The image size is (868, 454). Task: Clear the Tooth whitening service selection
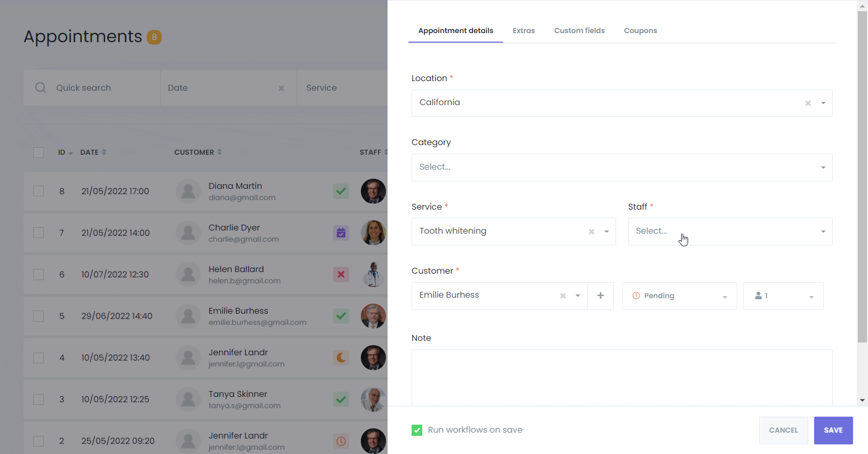click(591, 232)
